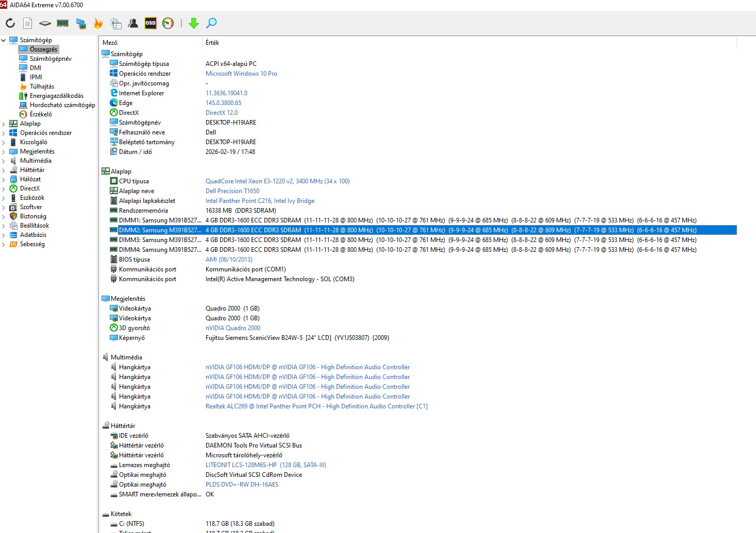This screenshot has width=756, height=533.
Task: Open the Report document icon
Action: (28, 23)
